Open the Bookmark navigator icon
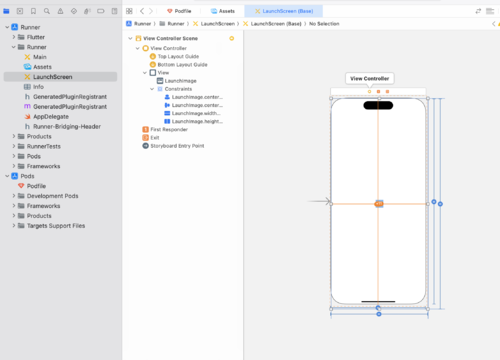Image resolution: width=500 pixels, height=360 pixels. [33, 11]
